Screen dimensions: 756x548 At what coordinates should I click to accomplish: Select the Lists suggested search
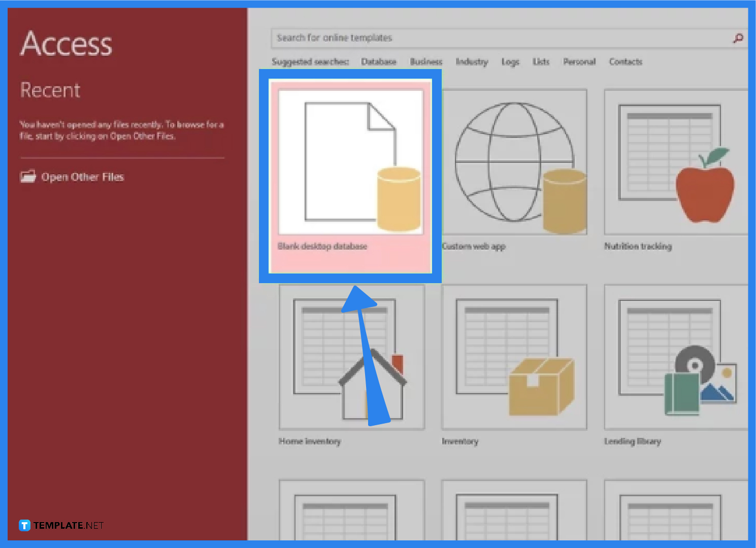coord(540,61)
